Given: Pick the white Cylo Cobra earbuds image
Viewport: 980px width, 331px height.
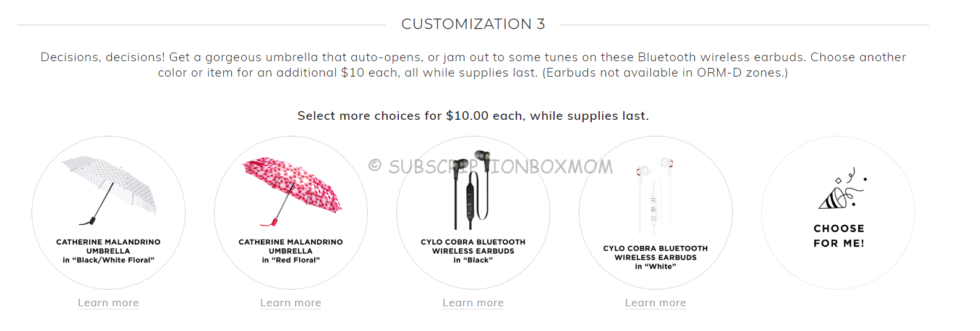Looking at the screenshot, I should (655, 195).
